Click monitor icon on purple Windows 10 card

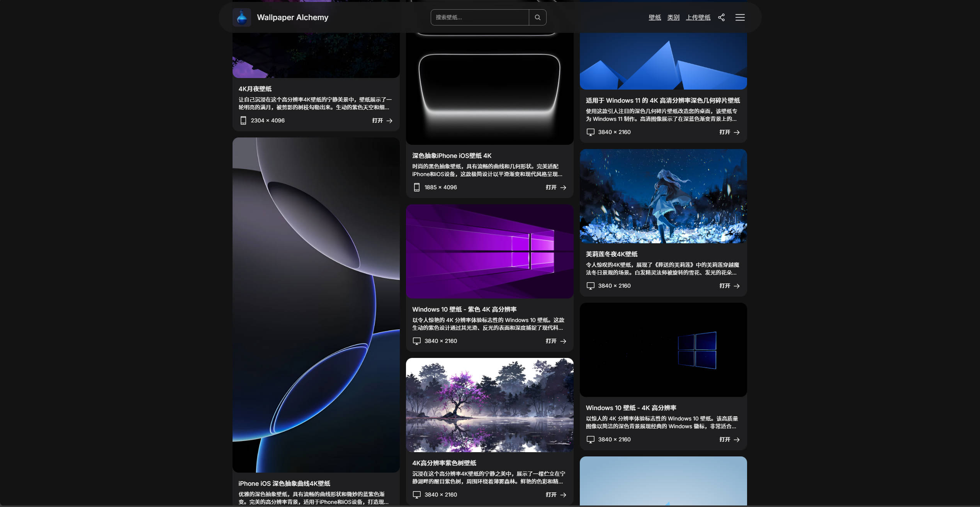coord(416,341)
